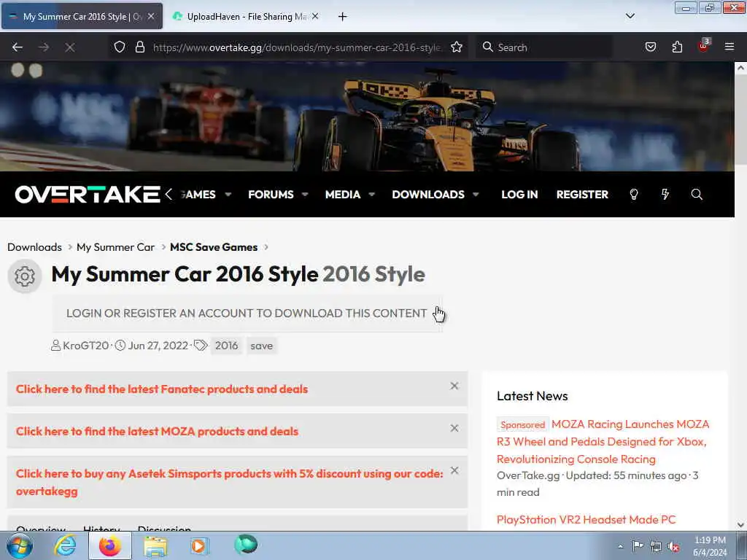Open the Pocket save icon

[650, 47]
